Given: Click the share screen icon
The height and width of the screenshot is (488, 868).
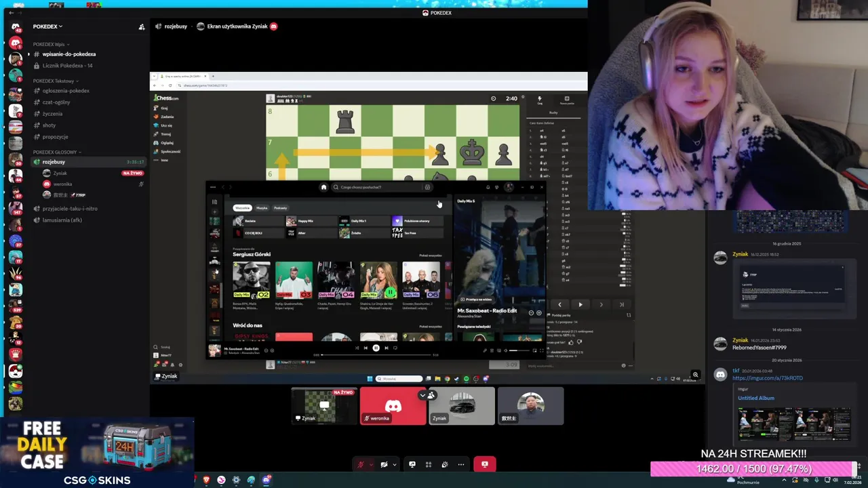Looking at the screenshot, I should point(412,464).
